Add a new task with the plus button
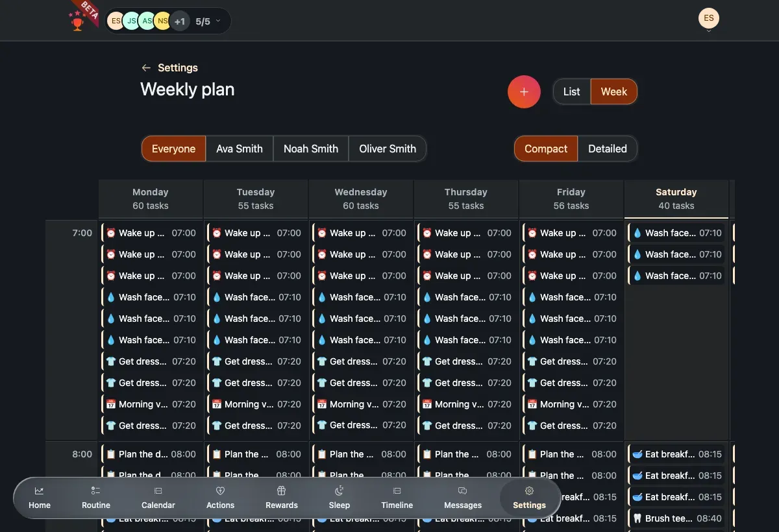The width and height of the screenshot is (779, 532). (x=524, y=91)
